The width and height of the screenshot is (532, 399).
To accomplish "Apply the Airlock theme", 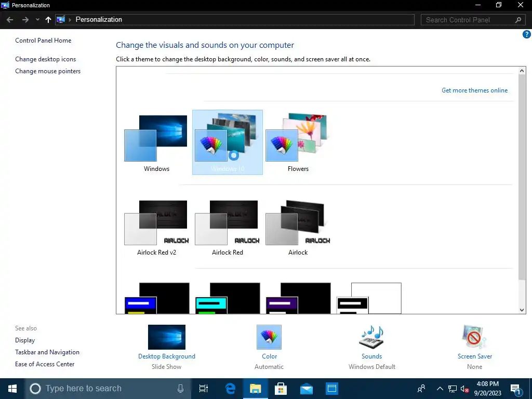I will 298,228.
